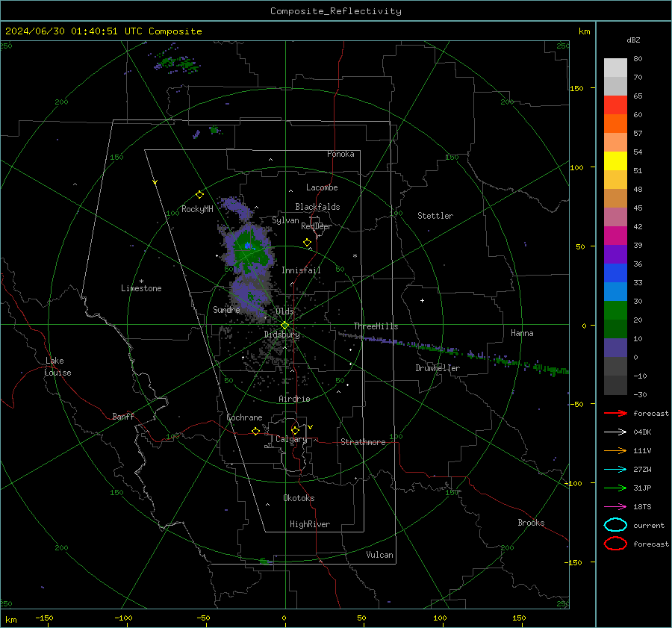Screen dimensions: 672x628
Task: Click the Lacombe label
Action: pyautogui.click(x=322, y=187)
